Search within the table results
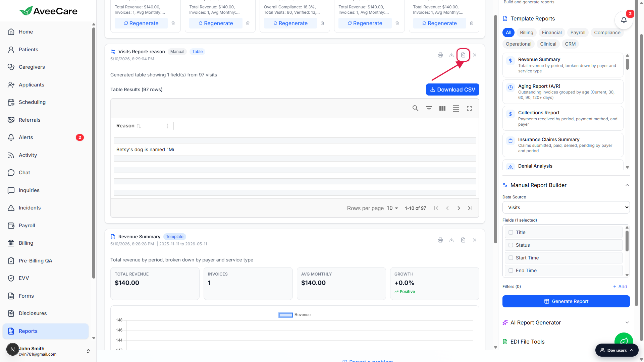Screen dimensions: 644x362 pyautogui.click(x=415, y=108)
